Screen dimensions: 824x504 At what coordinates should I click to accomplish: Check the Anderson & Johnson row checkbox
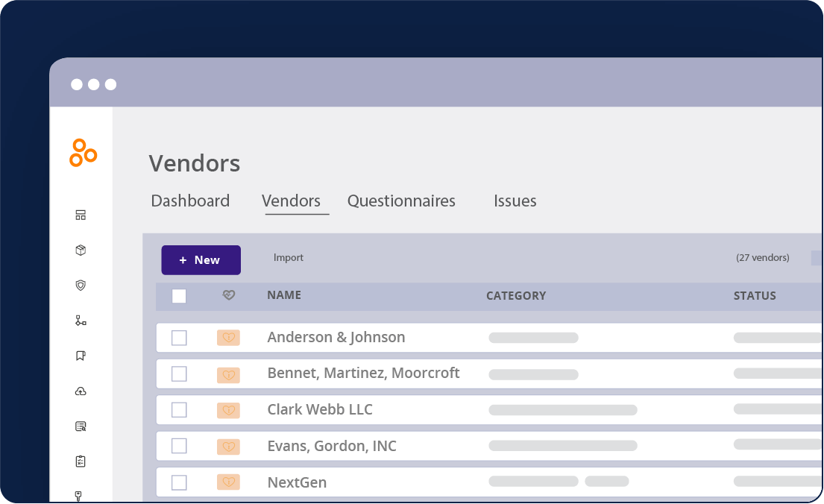pos(179,338)
